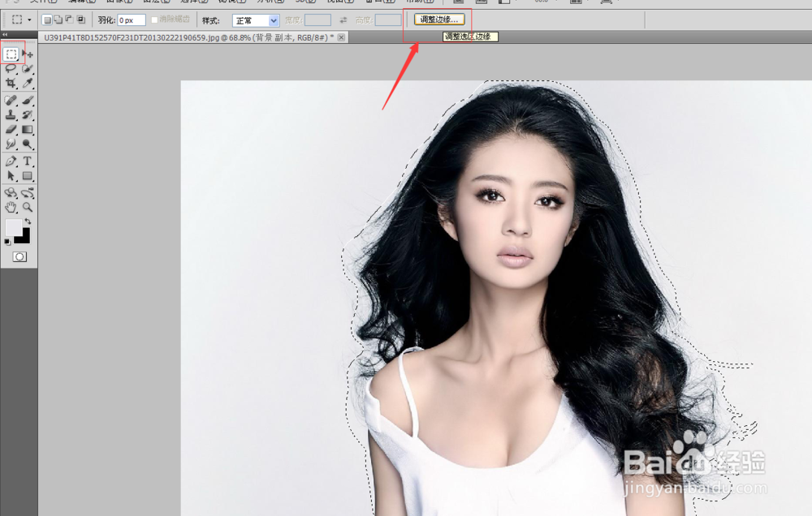812x516 pixels.
Task: Select the 3D Rotate tool
Action: (x=11, y=193)
